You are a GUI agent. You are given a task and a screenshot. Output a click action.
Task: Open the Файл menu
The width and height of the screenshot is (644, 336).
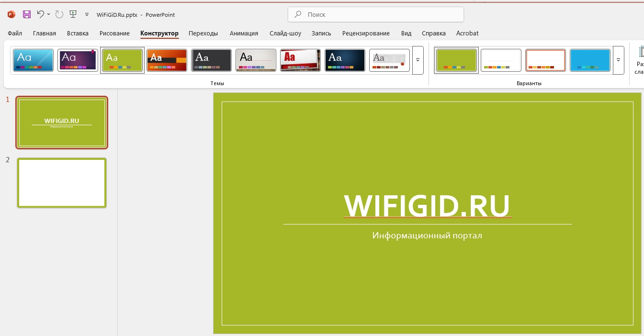tap(15, 34)
